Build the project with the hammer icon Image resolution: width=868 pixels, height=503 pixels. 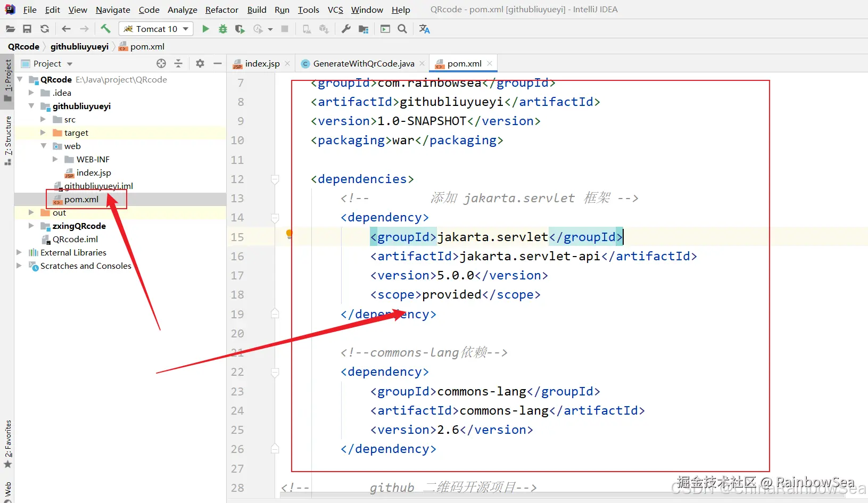click(105, 29)
